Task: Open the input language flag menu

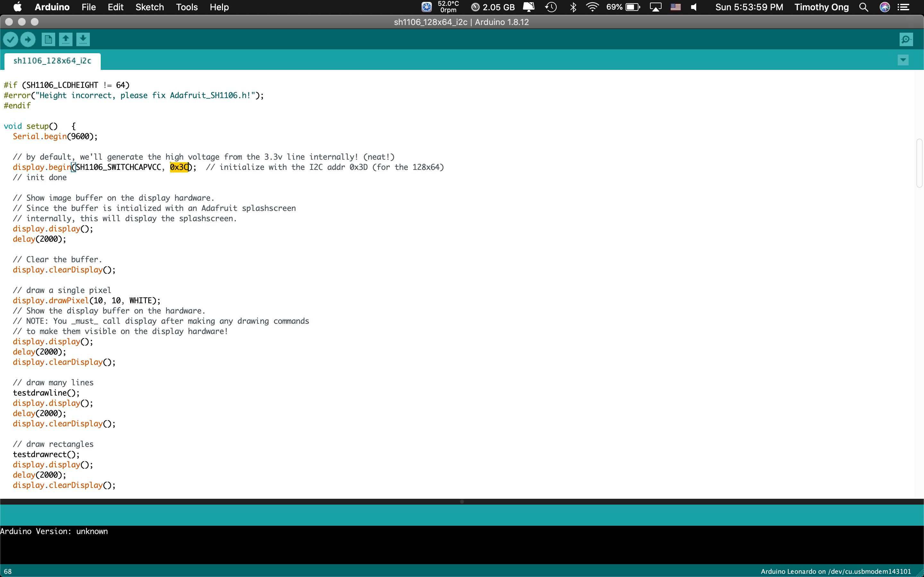Action: pyautogui.click(x=675, y=7)
